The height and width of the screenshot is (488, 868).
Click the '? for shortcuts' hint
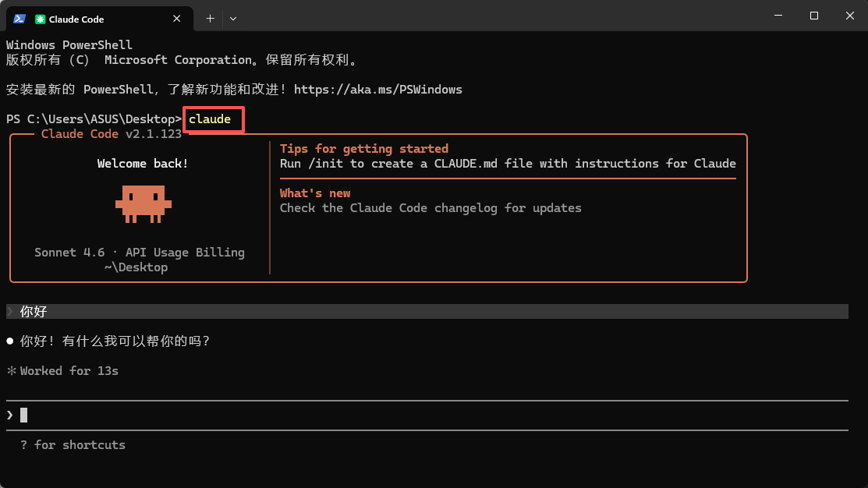coord(73,445)
